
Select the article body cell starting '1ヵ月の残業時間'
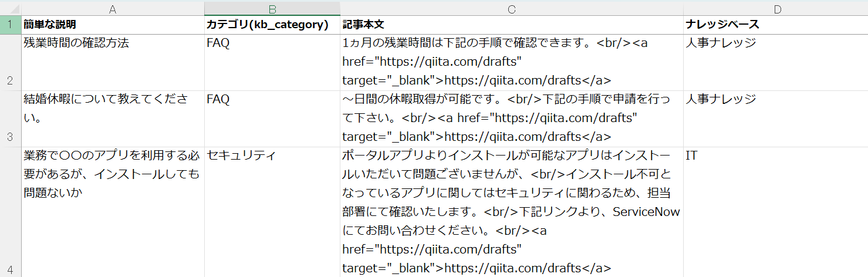click(x=512, y=62)
